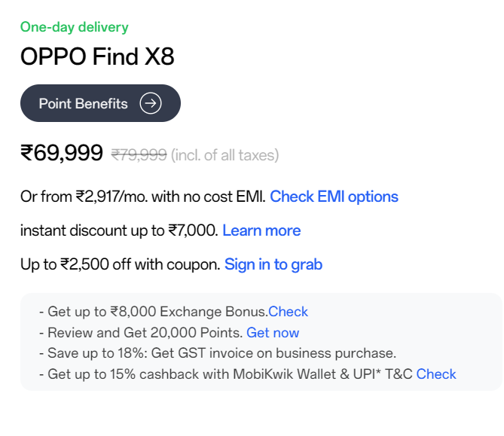Click the circled arrow icon in Point Benefits
Screen dimensions: 504x436
151,104
